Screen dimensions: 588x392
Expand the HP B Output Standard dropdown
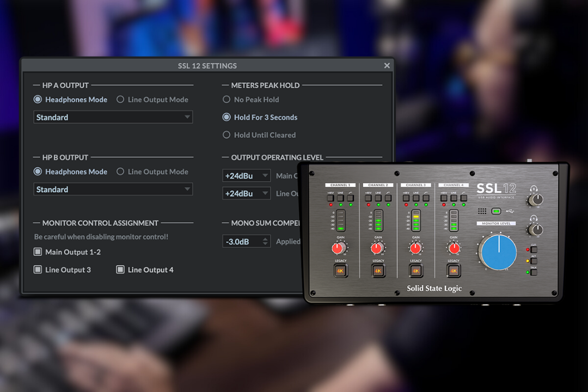(113, 189)
